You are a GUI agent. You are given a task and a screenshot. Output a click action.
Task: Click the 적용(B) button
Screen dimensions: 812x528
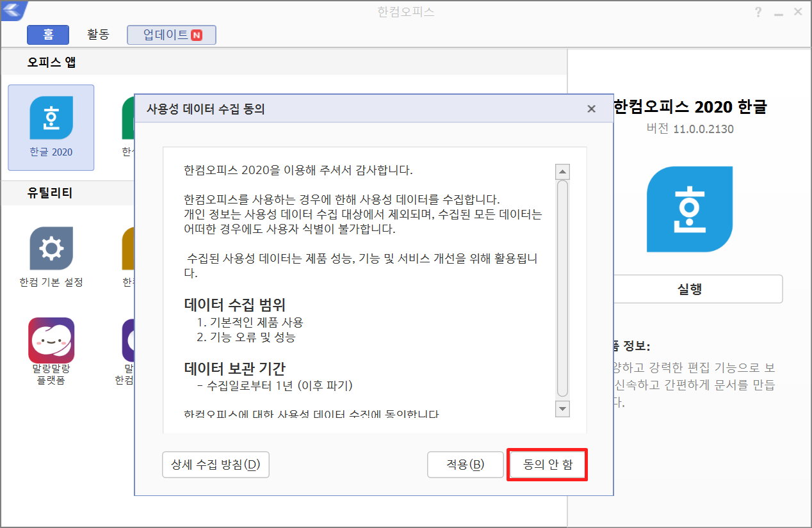[x=466, y=465]
